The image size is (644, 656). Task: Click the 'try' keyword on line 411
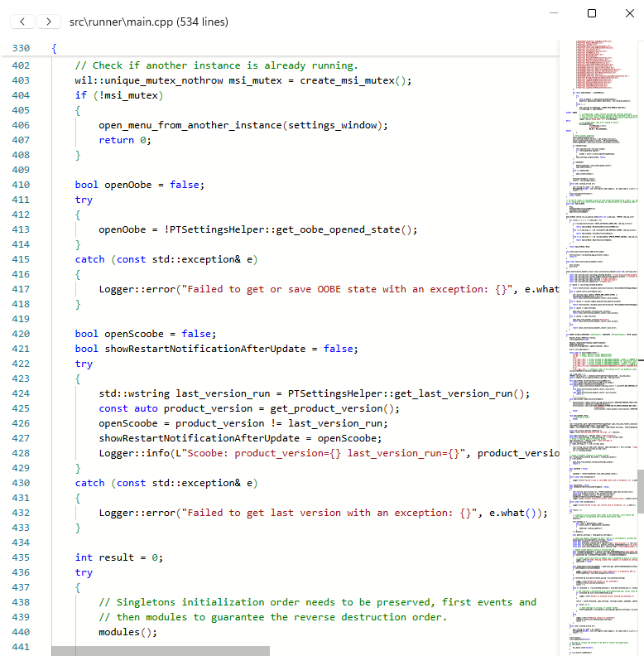pyautogui.click(x=84, y=200)
